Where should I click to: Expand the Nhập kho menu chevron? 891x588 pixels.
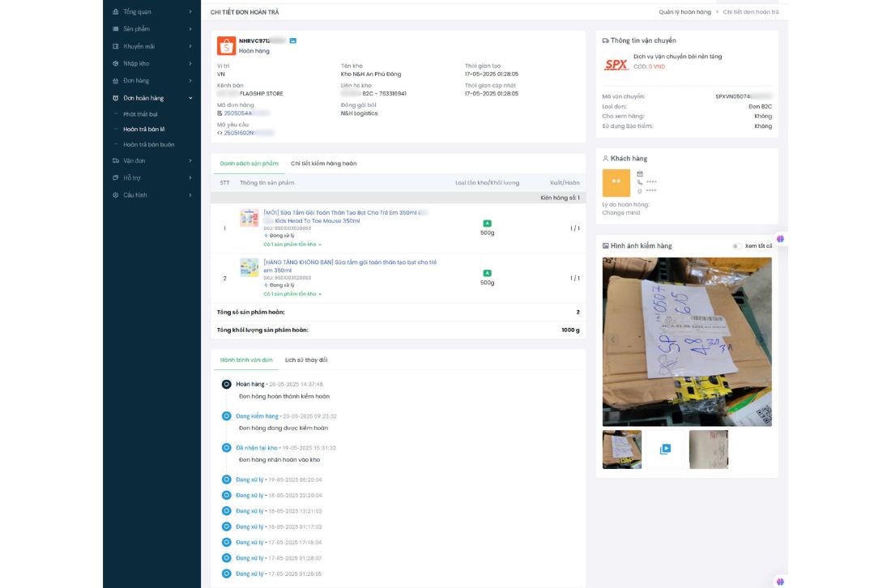(x=190, y=64)
